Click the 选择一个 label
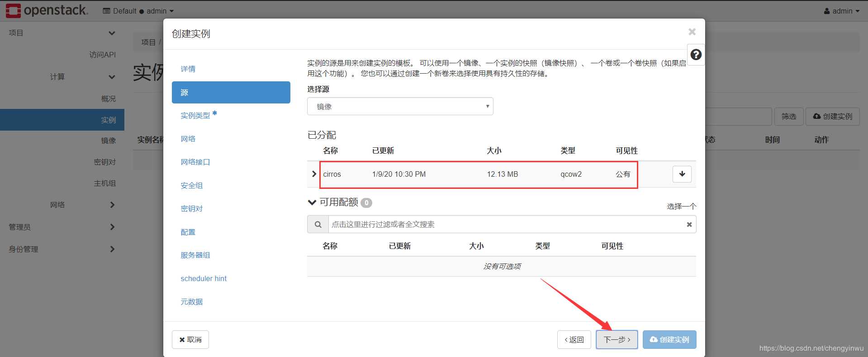Image resolution: width=868 pixels, height=357 pixels. 682,206
